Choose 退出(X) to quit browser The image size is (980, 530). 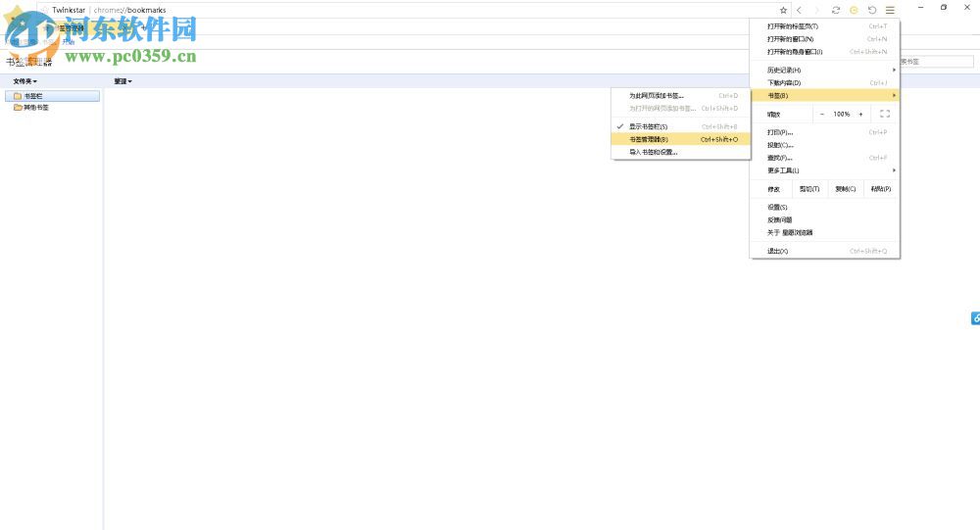(x=824, y=251)
